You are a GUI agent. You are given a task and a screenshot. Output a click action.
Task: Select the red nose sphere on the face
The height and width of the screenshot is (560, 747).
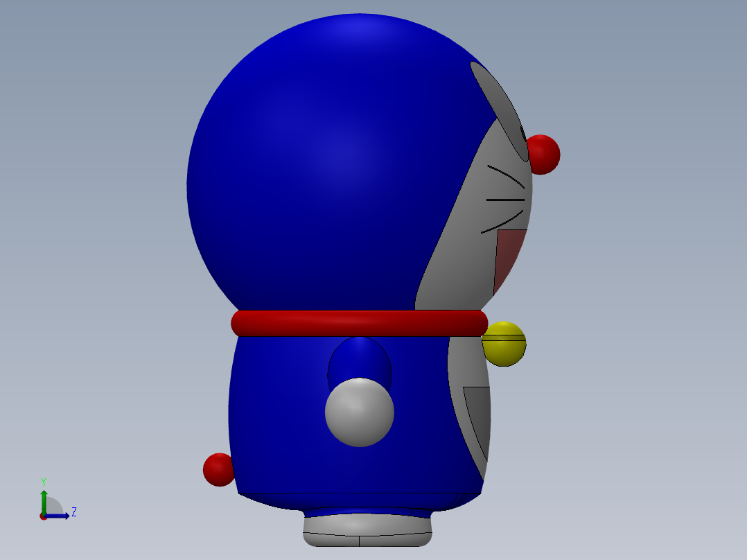543,155
